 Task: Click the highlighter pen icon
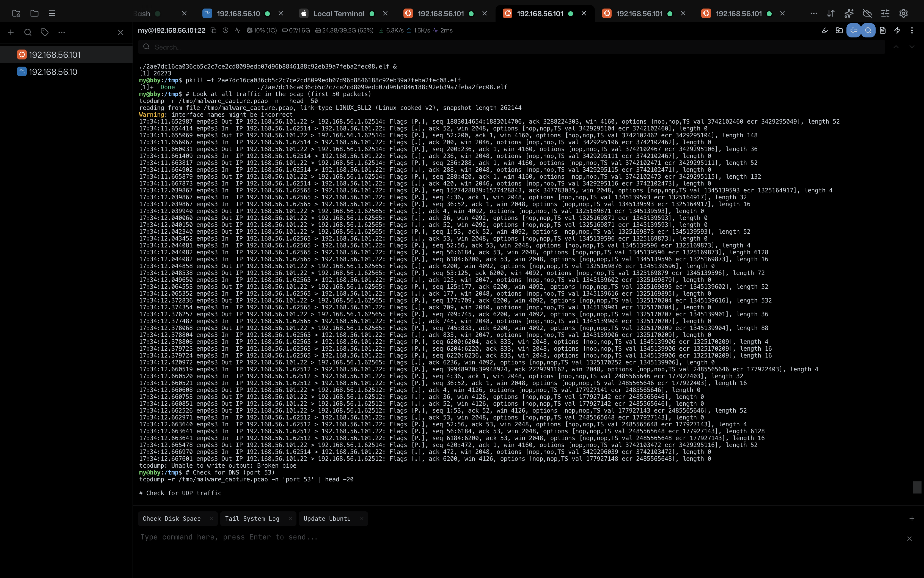point(825,30)
